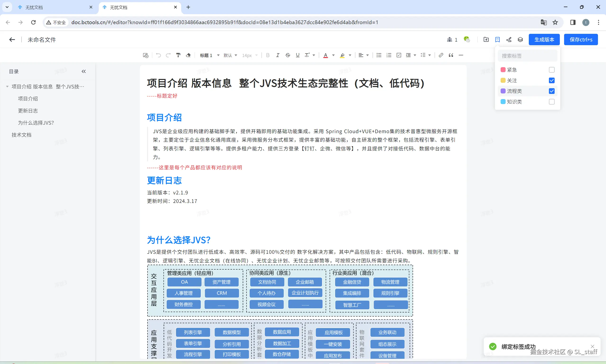Jump to 更新日志 in the outline
Viewport: 606px width, 364px height.
[28, 111]
